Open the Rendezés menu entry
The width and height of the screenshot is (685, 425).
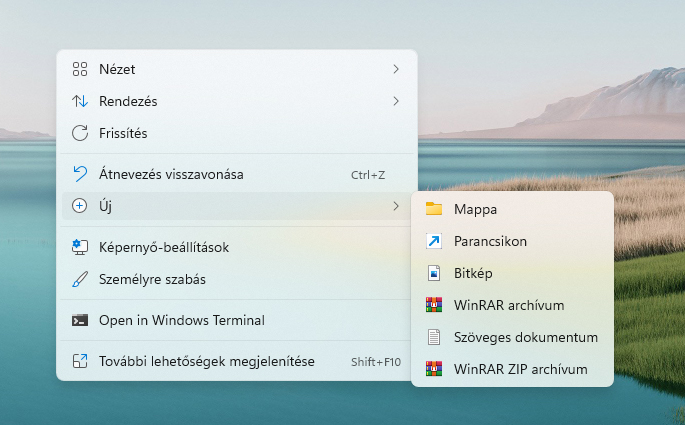(x=128, y=101)
